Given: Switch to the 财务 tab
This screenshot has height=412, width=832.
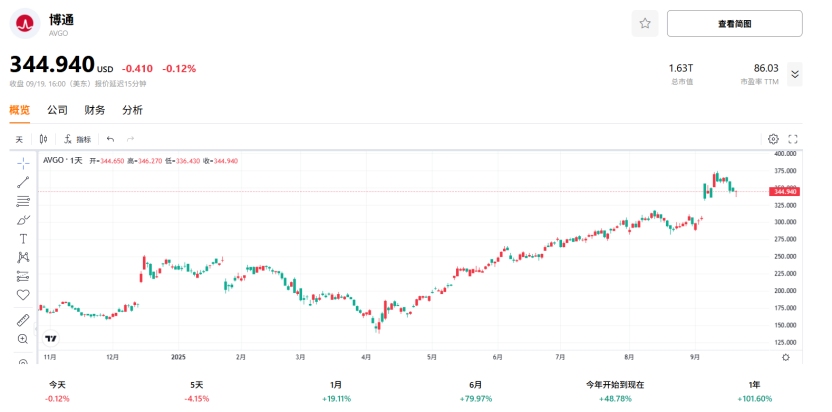Looking at the screenshot, I should (x=95, y=110).
